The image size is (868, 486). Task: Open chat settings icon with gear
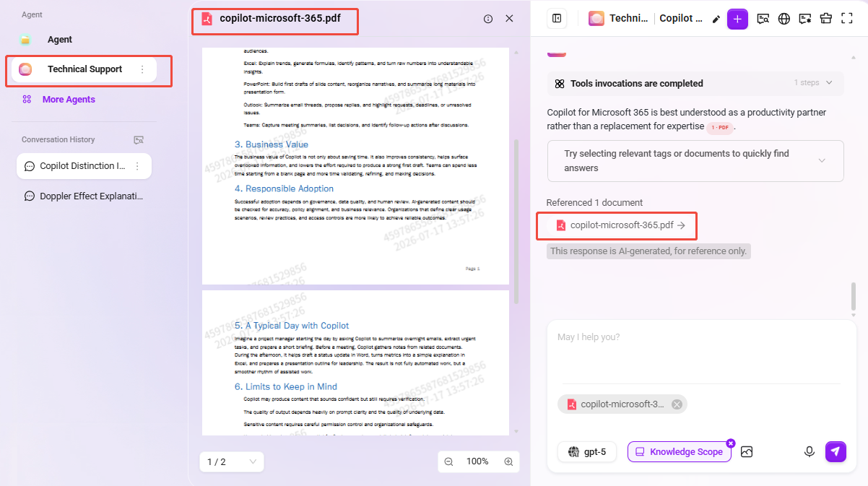(x=805, y=19)
